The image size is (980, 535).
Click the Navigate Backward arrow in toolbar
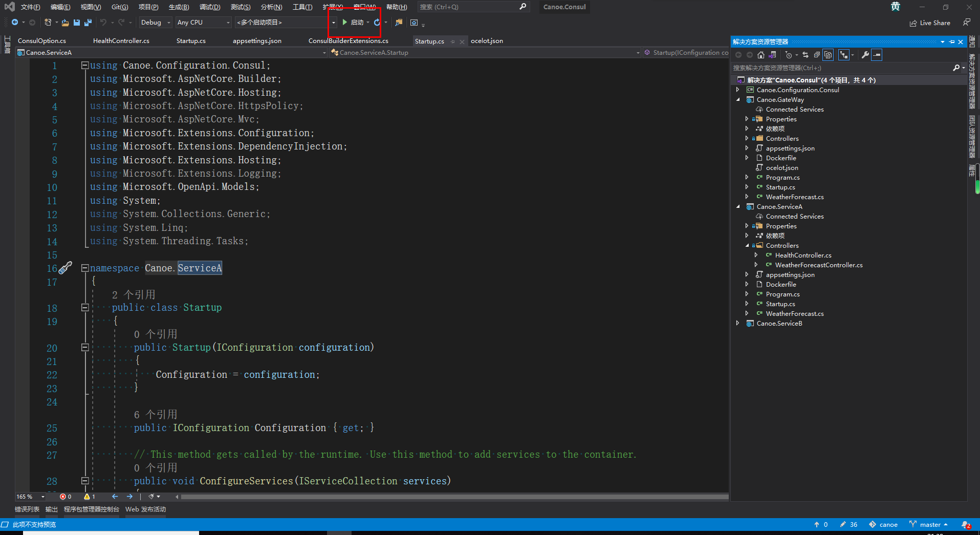15,22
